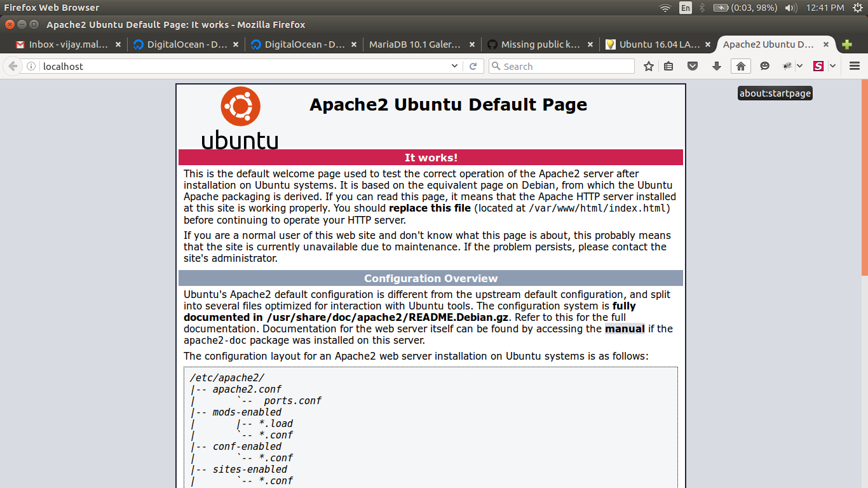Viewport: 868px width, 488px height.
Task: Close the Ubuntu 16.04 LAMP tab
Action: click(x=708, y=44)
